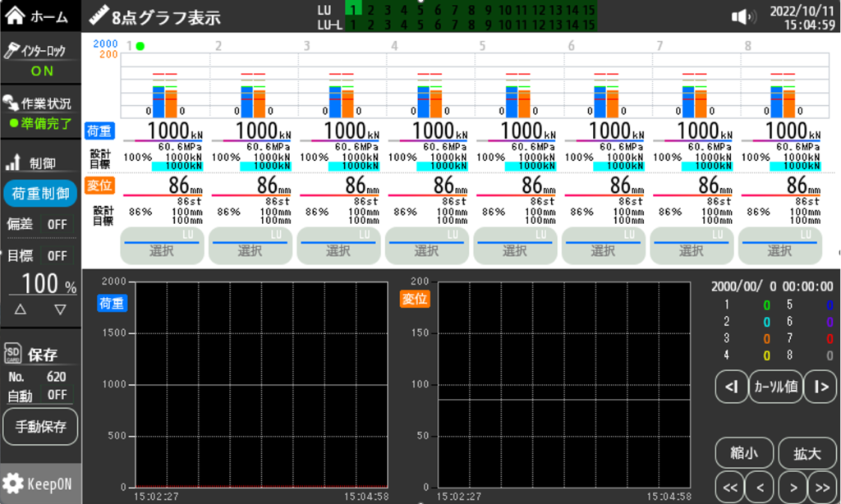Click the cursor timestamp 2000/00/ 0 00:00:00

[x=772, y=286]
